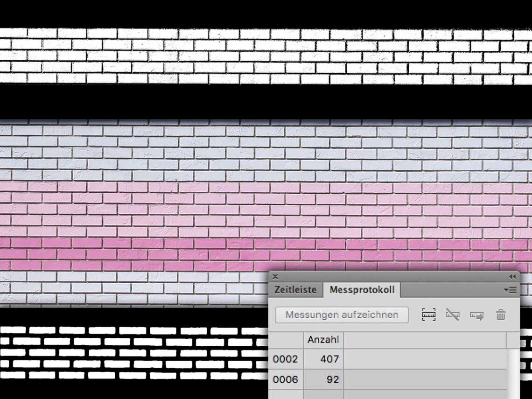Click the select all measurements icon
The height and width of the screenshot is (399, 532).
[428, 315]
